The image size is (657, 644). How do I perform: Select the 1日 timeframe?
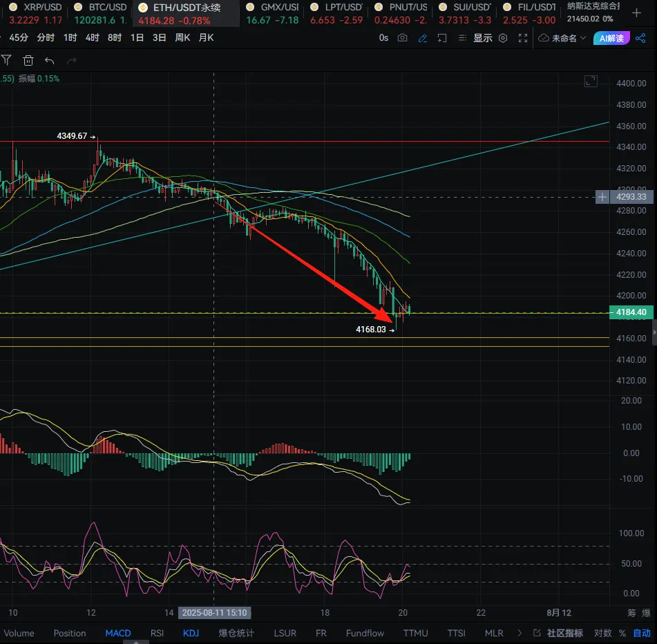pyautogui.click(x=137, y=38)
